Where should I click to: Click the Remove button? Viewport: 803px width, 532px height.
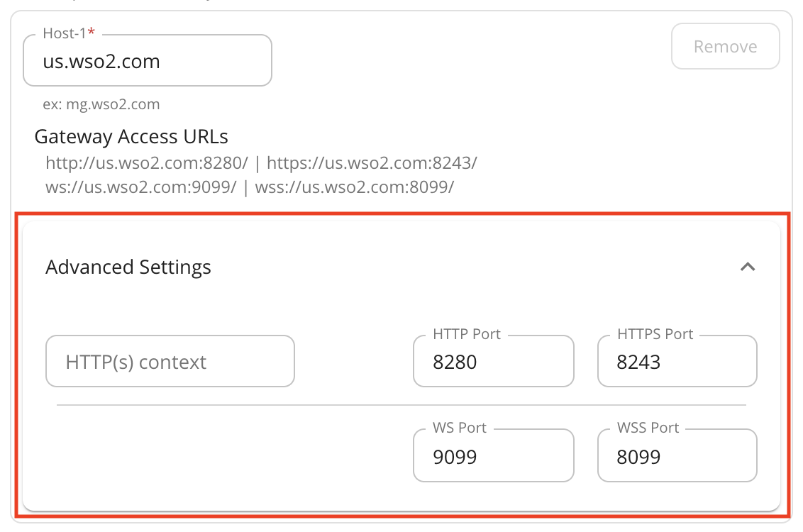[725, 46]
